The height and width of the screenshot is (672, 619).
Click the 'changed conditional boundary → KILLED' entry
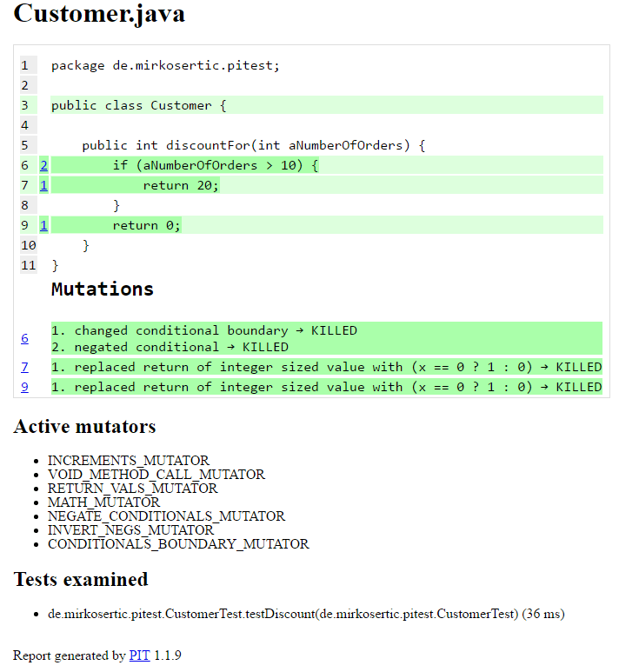point(204,330)
